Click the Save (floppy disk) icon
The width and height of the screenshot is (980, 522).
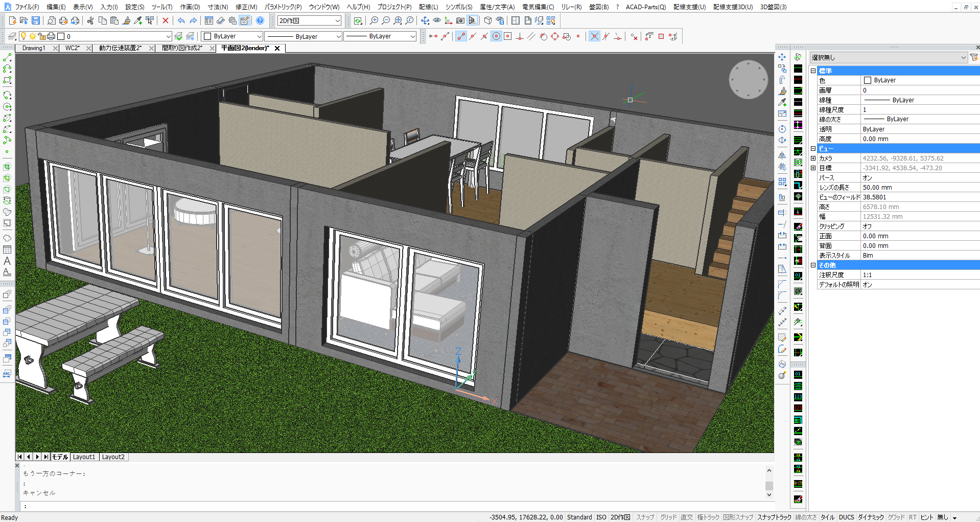coord(36,20)
